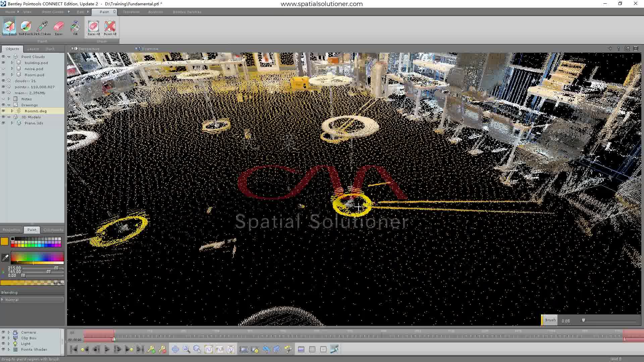
Task: Hide the Piano.3ds model
Action: (3, 123)
